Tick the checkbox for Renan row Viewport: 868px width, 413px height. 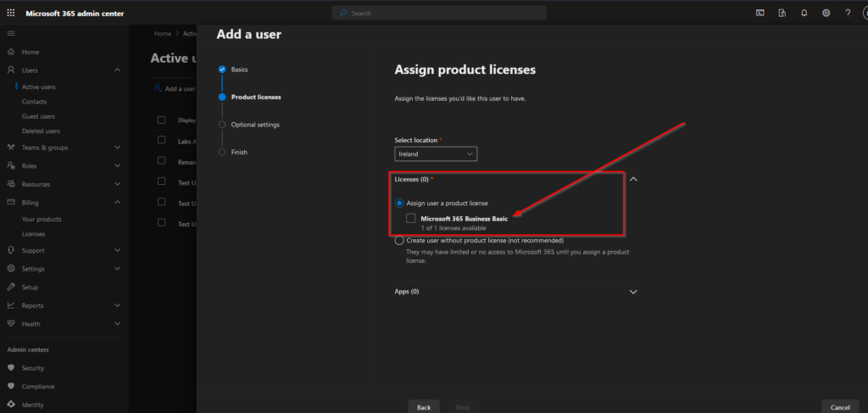click(x=162, y=161)
